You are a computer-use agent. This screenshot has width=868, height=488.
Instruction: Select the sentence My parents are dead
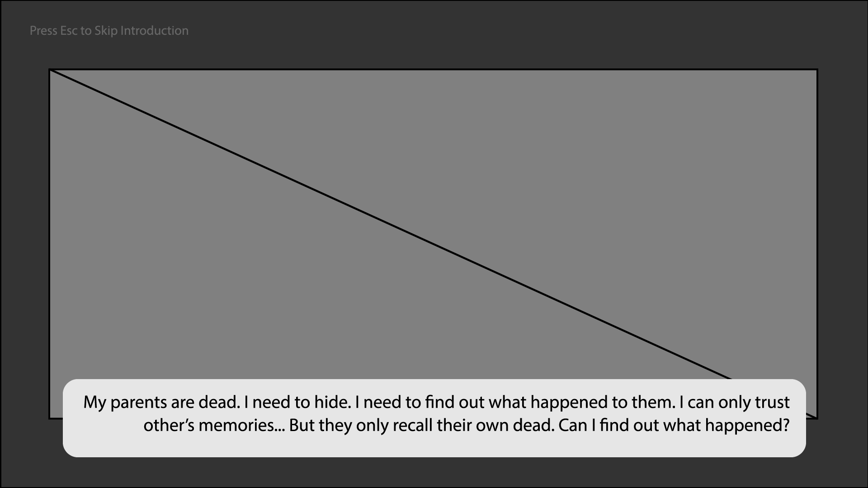tap(161, 402)
